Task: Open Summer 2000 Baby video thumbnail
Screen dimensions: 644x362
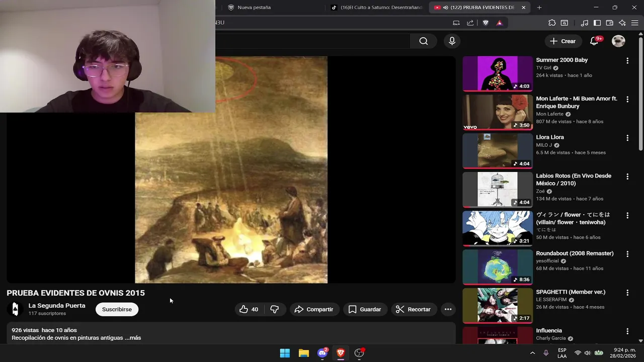Action: coord(498,73)
